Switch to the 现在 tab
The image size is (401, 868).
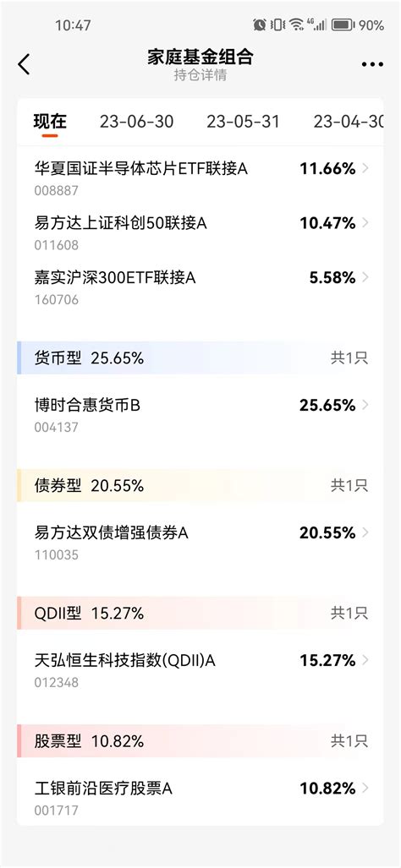pyautogui.click(x=50, y=121)
